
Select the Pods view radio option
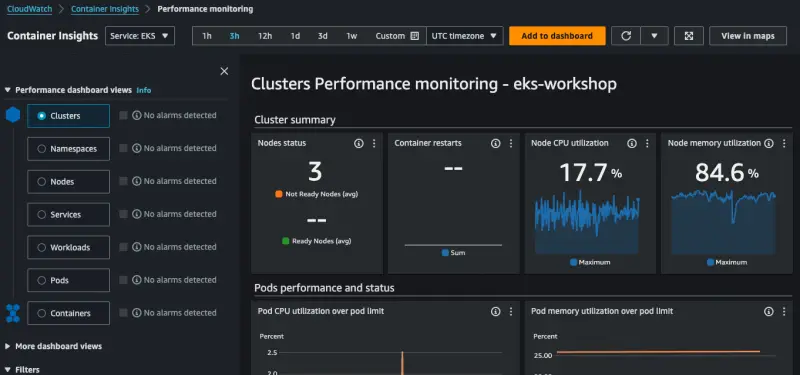[x=42, y=281]
